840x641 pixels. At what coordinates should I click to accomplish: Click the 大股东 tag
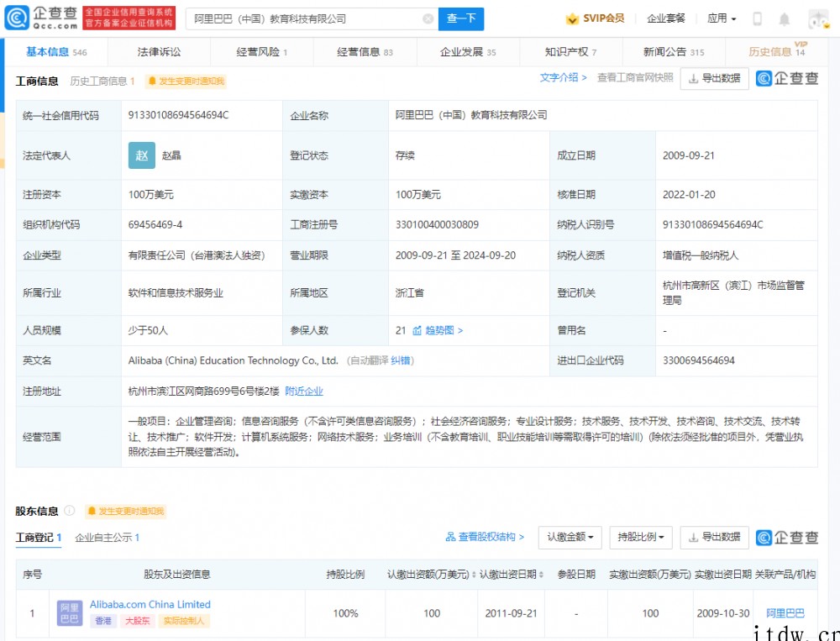tap(137, 621)
